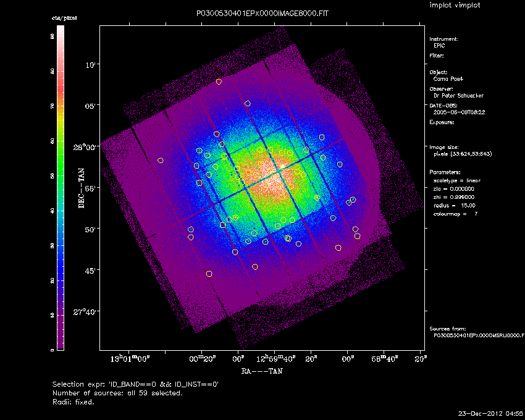Click the Observer name Dr Peter Schuecker
The height and width of the screenshot is (420, 525).
click(458, 96)
